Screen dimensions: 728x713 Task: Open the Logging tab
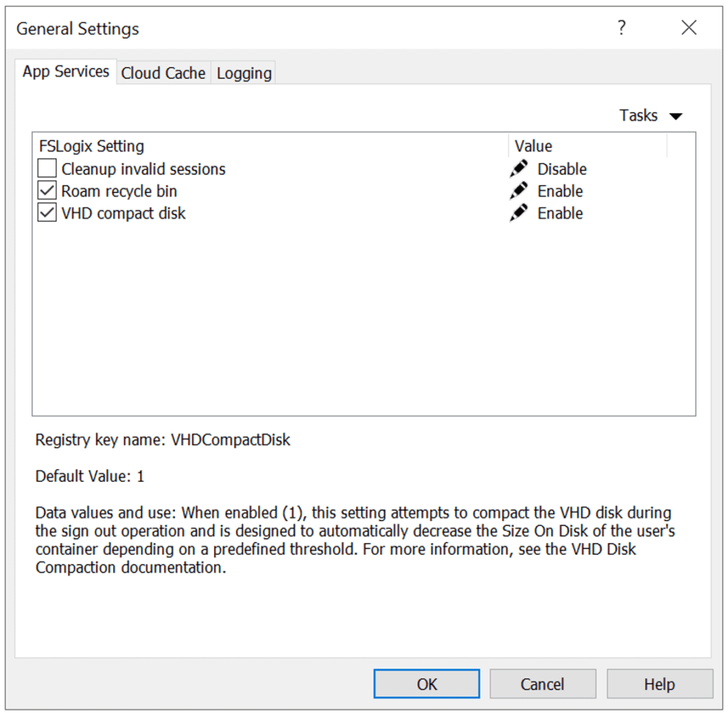pyautogui.click(x=243, y=73)
